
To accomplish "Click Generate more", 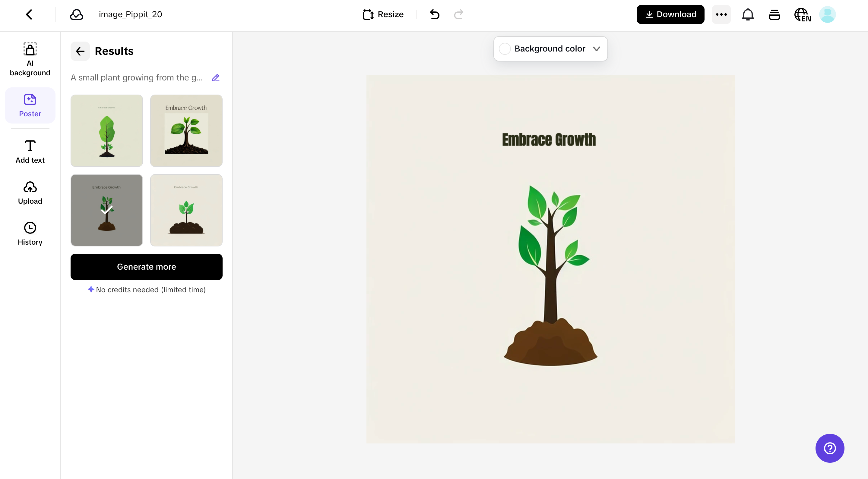I will (146, 267).
